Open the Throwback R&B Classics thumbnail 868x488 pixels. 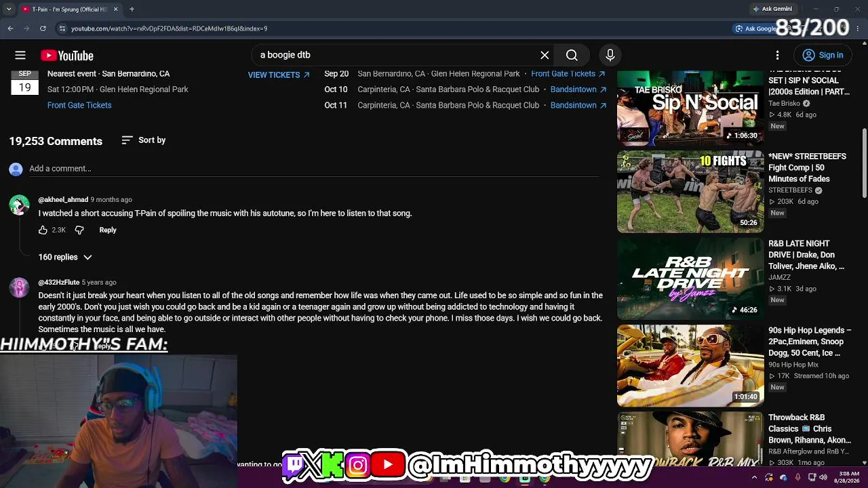click(x=690, y=439)
